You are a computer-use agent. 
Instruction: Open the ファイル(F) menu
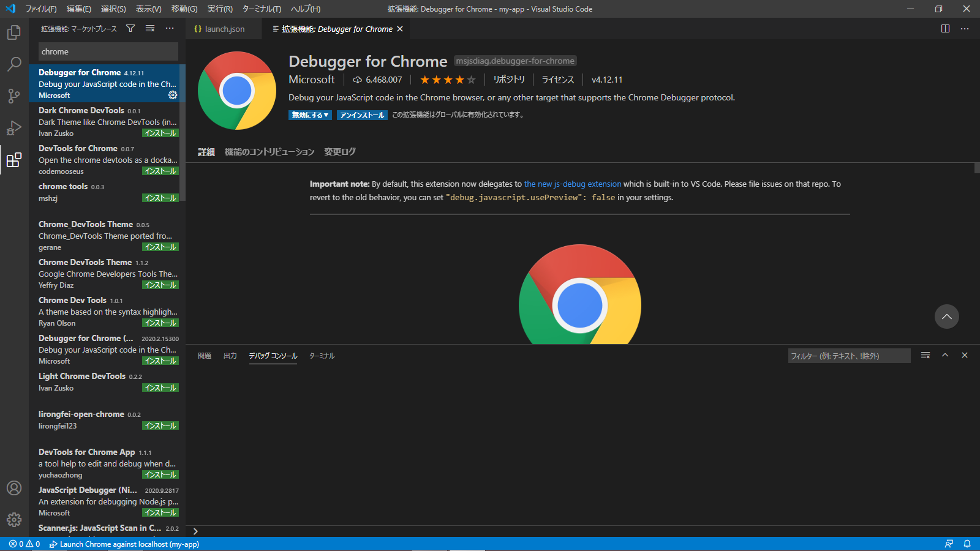coord(40,9)
